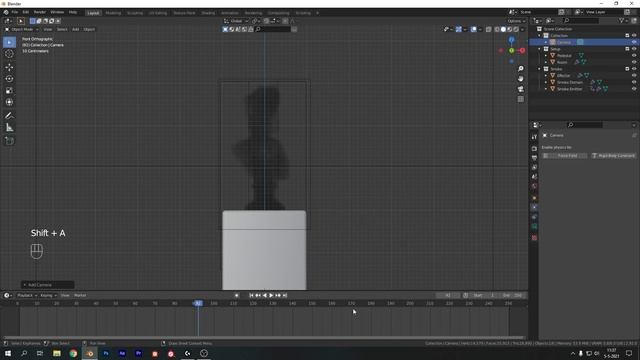Click the Windows Start button

8,353
